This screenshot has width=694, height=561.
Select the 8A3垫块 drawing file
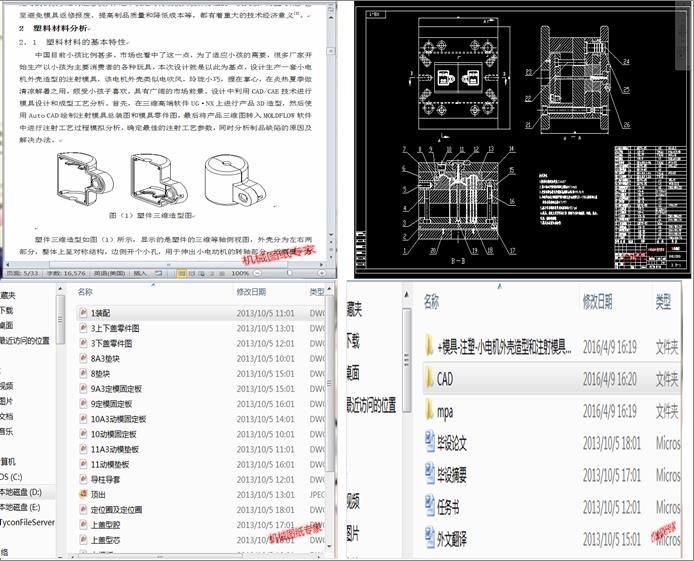coord(105,358)
